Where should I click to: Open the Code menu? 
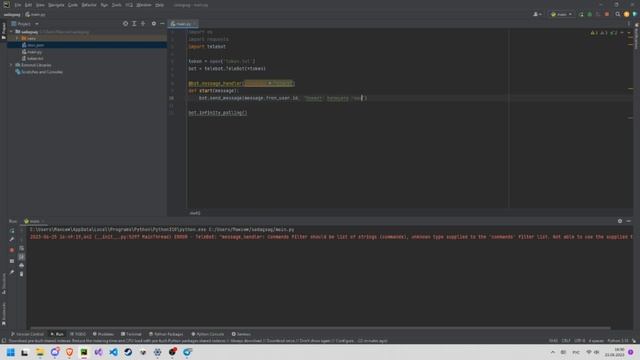point(73,5)
